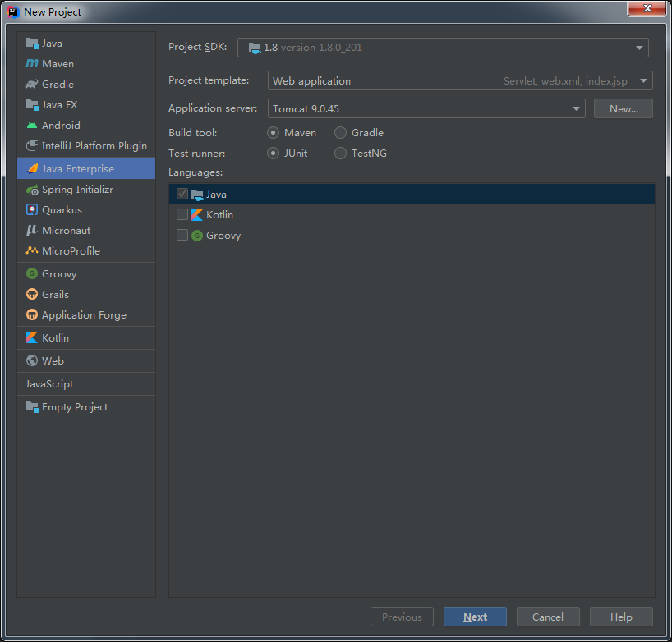
Task: Click the Web globe icon
Action: [x=32, y=360]
